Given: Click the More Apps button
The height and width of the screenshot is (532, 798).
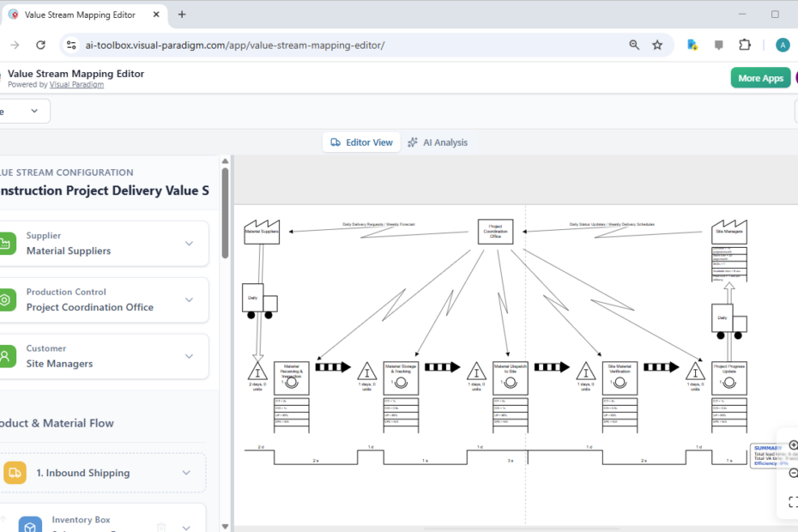Looking at the screenshot, I should (760, 77).
